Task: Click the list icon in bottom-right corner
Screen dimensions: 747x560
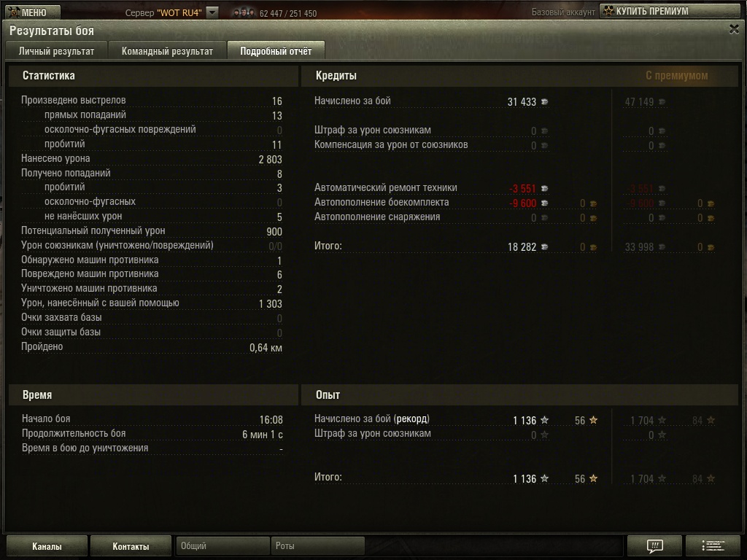Action: click(713, 545)
